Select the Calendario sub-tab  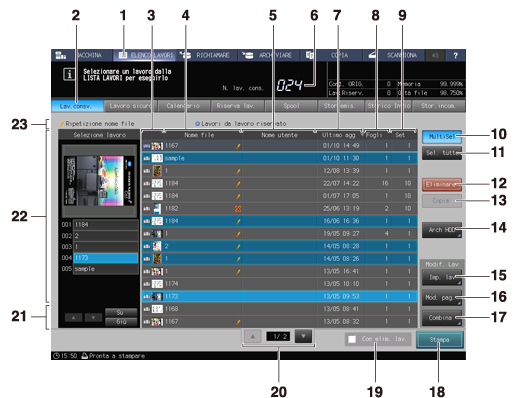184,106
